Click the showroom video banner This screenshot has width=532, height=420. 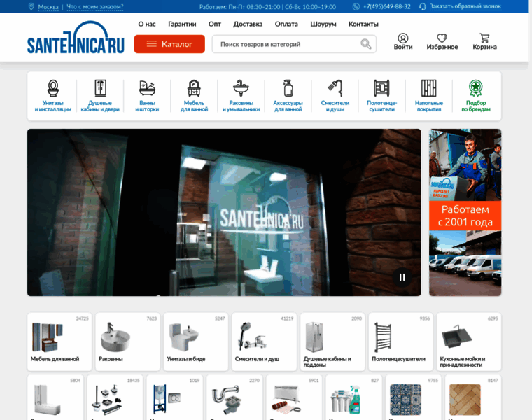point(224,212)
